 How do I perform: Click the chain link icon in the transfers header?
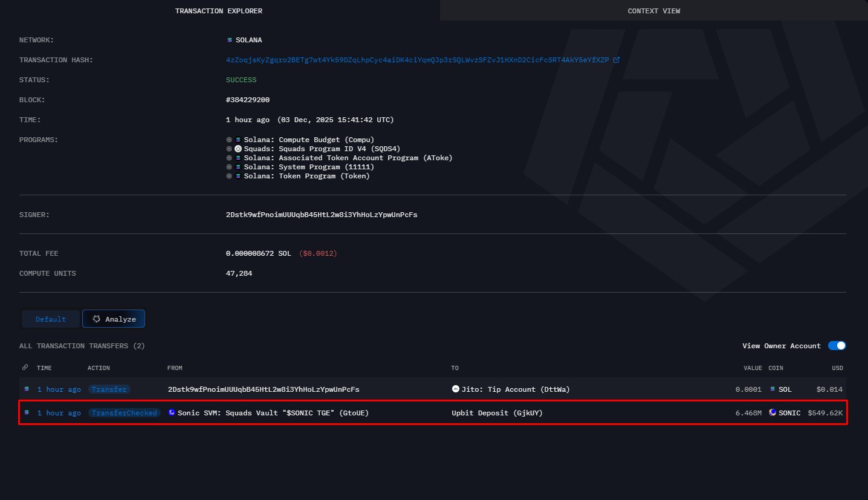pos(25,368)
